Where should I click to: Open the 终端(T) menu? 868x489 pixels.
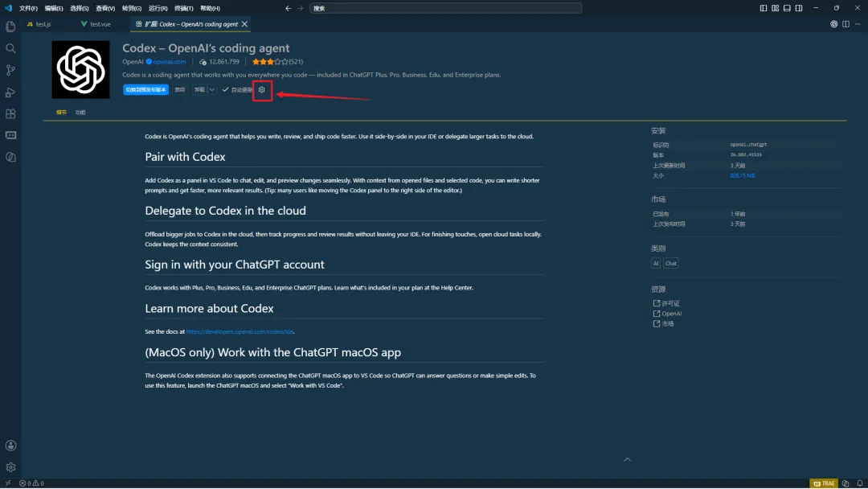point(184,8)
